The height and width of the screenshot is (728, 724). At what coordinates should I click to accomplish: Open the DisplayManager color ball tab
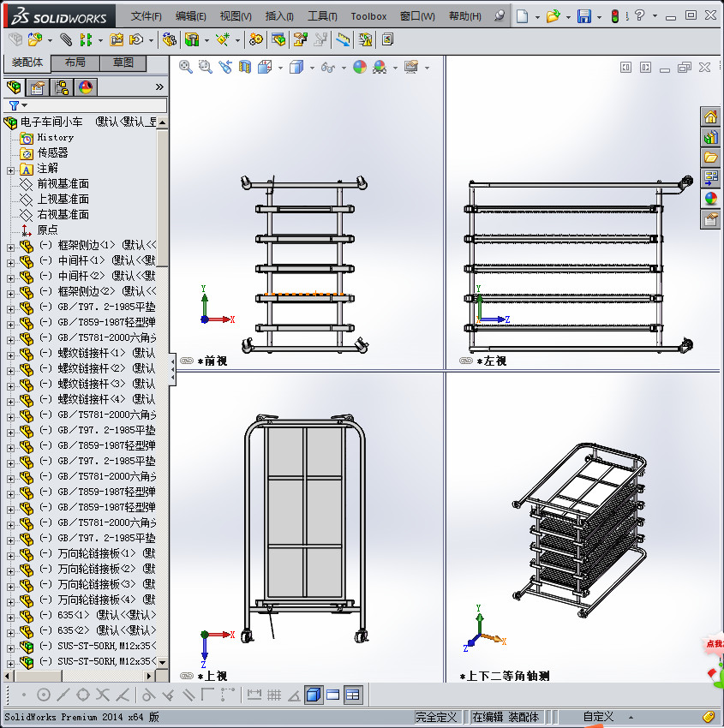tap(86, 87)
